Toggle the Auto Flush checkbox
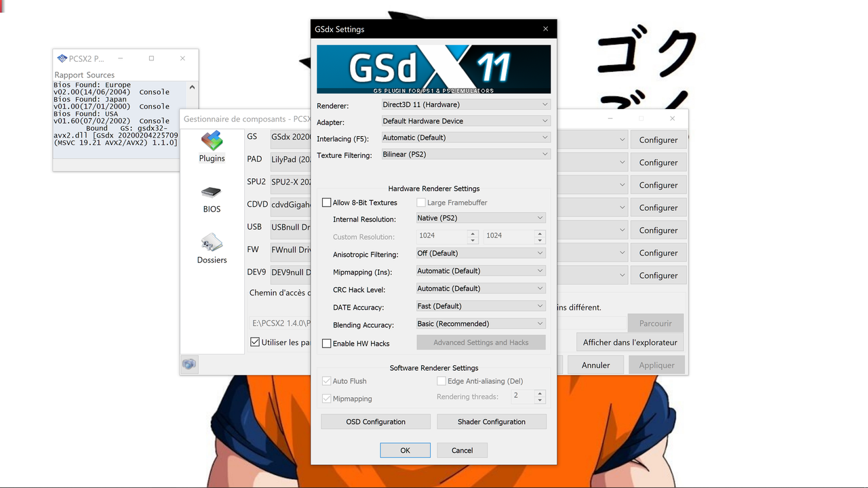Viewport: 868px width, 488px height. (x=327, y=381)
